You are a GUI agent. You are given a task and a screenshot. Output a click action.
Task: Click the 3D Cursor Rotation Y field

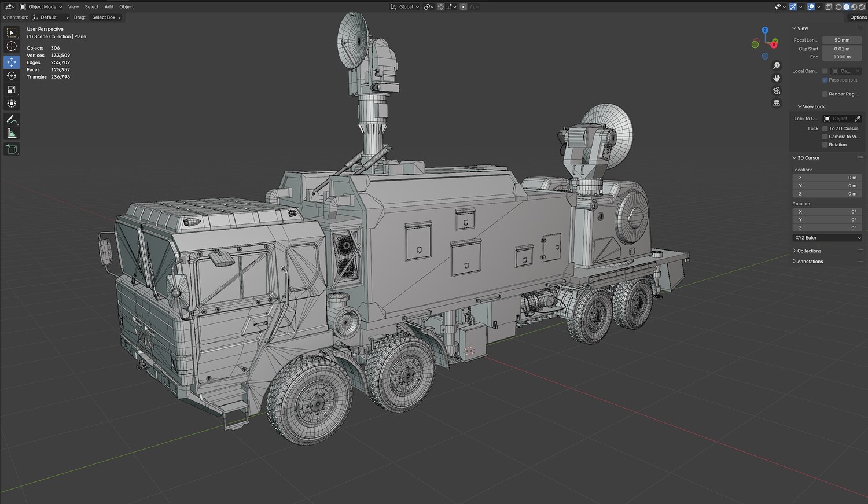tap(827, 220)
